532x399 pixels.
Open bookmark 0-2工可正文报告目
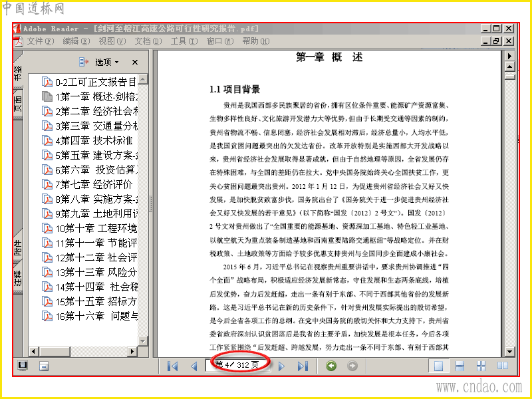click(89, 82)
